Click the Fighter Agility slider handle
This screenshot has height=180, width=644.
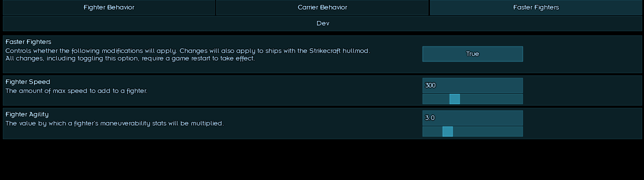pyautogui.click(x=448, y=131)
